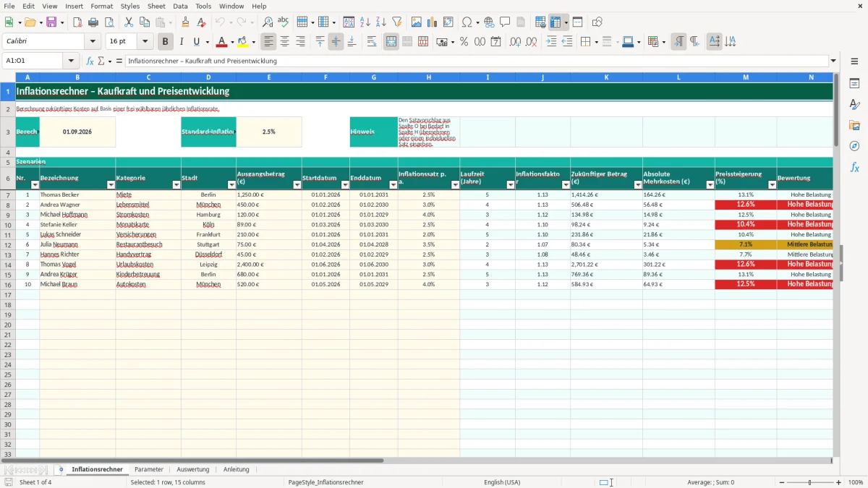868x488 pixels.
Task: Toggle italic formatting
Action: (181, 42)
